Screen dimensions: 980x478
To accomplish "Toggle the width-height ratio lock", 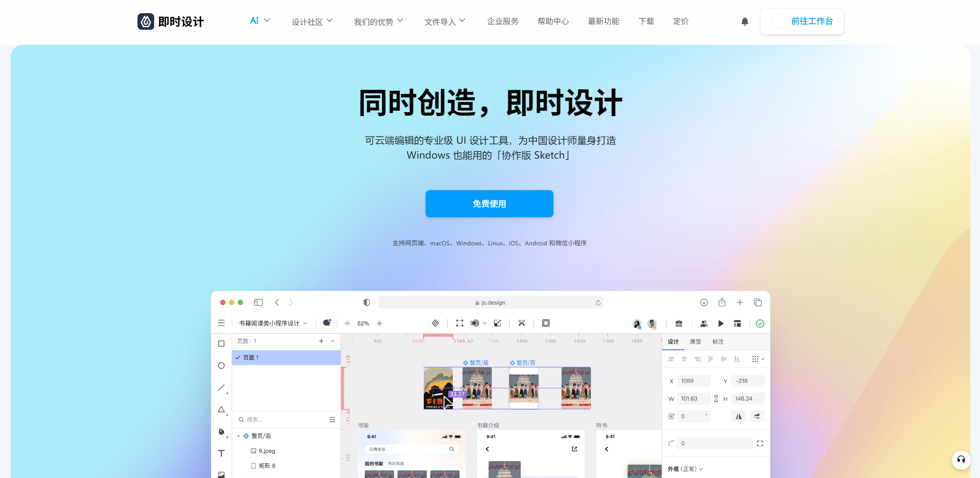I will [716, 399].
